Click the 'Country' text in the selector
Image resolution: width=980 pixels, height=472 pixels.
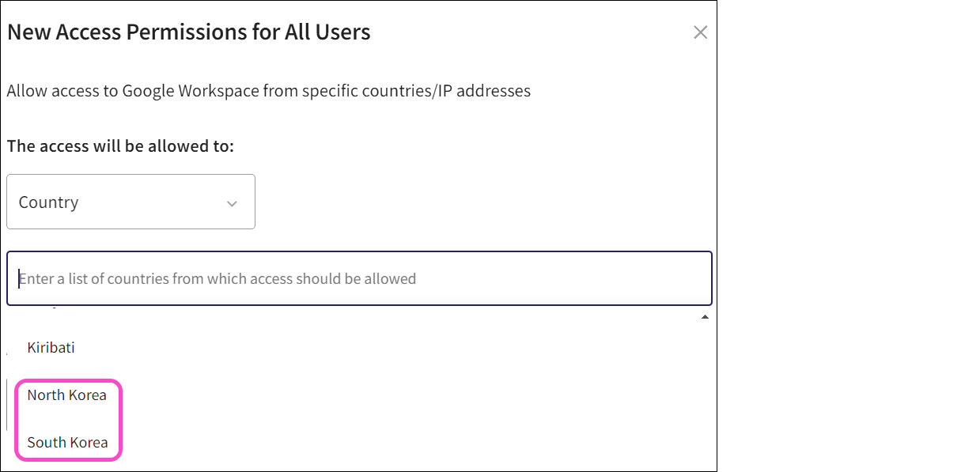tap(48, 202)
